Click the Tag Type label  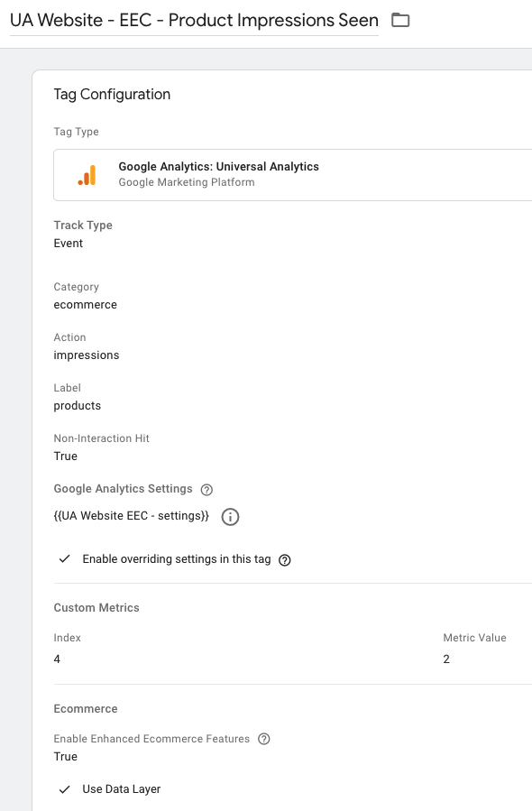(x=76, y=132)
